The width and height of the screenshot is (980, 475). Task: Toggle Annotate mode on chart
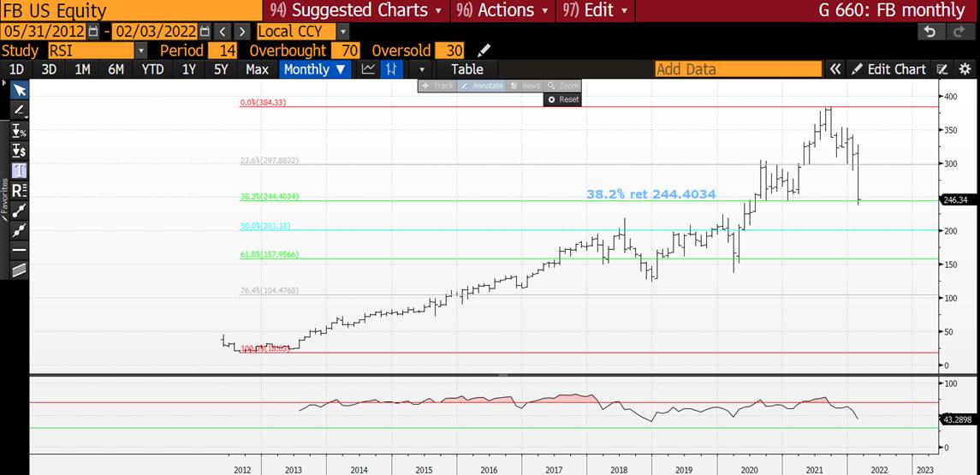(482, 86)
